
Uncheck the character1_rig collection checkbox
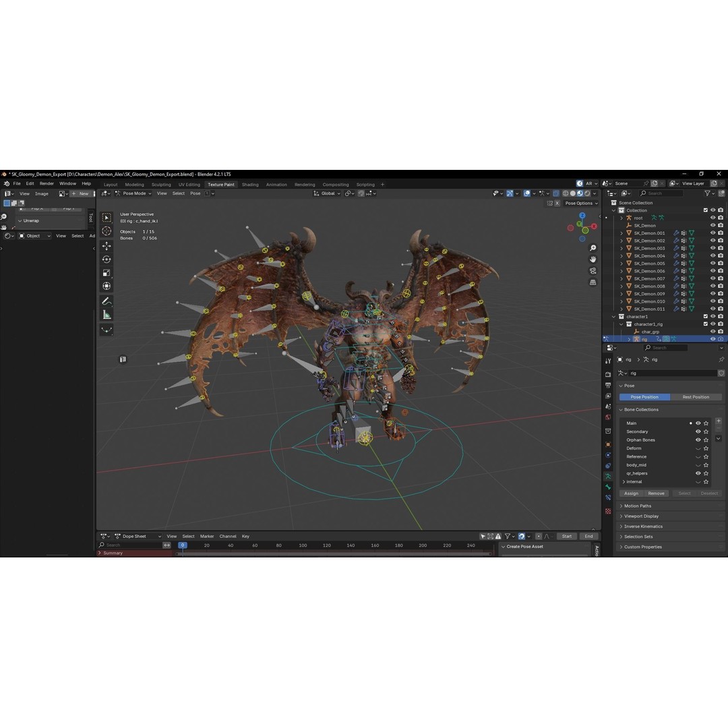(x=706, y=324)
